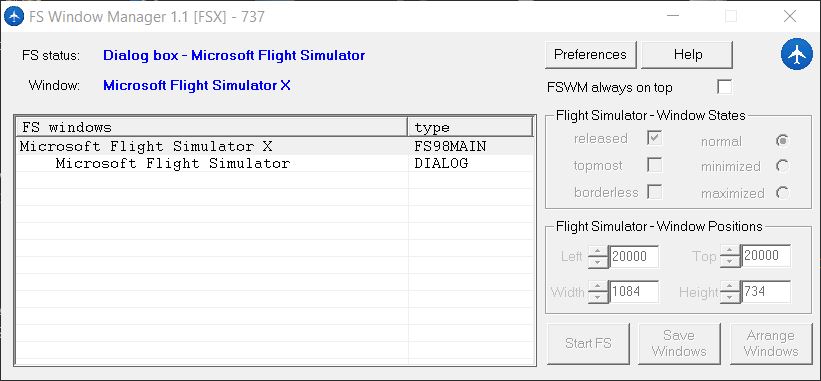Click the FS windows column header
The height and width of the screenshot is (381, 821).
212,128
